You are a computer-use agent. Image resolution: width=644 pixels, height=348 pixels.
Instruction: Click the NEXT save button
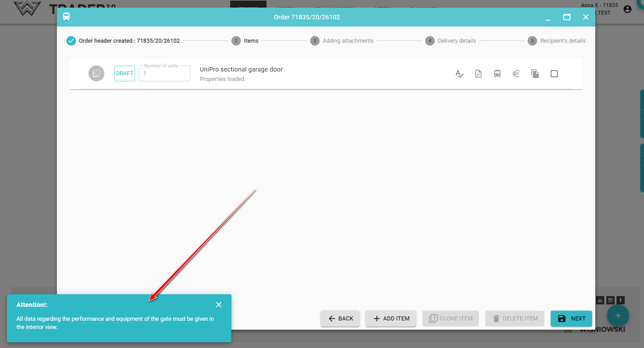[571, 319]
